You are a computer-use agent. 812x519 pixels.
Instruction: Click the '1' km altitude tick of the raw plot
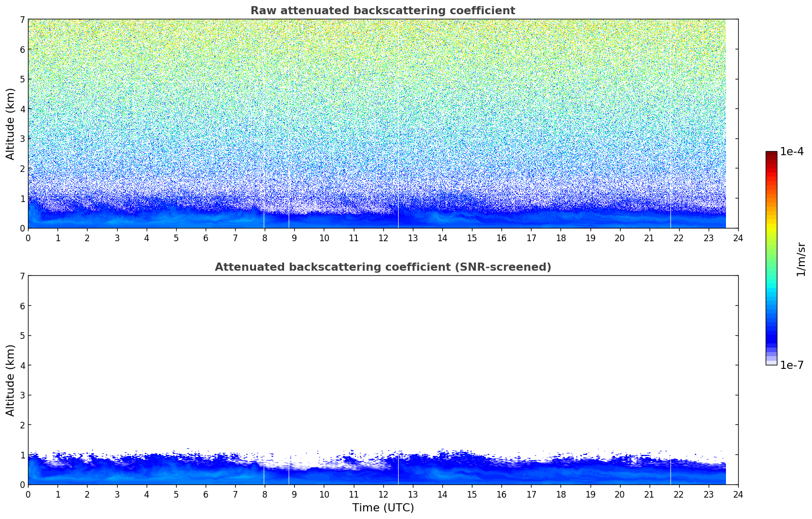(22, 198)
